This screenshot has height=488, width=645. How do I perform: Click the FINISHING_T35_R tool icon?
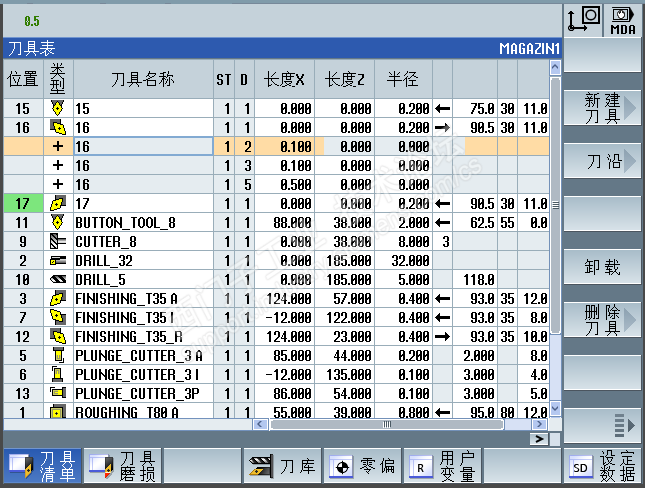(58, 336)
